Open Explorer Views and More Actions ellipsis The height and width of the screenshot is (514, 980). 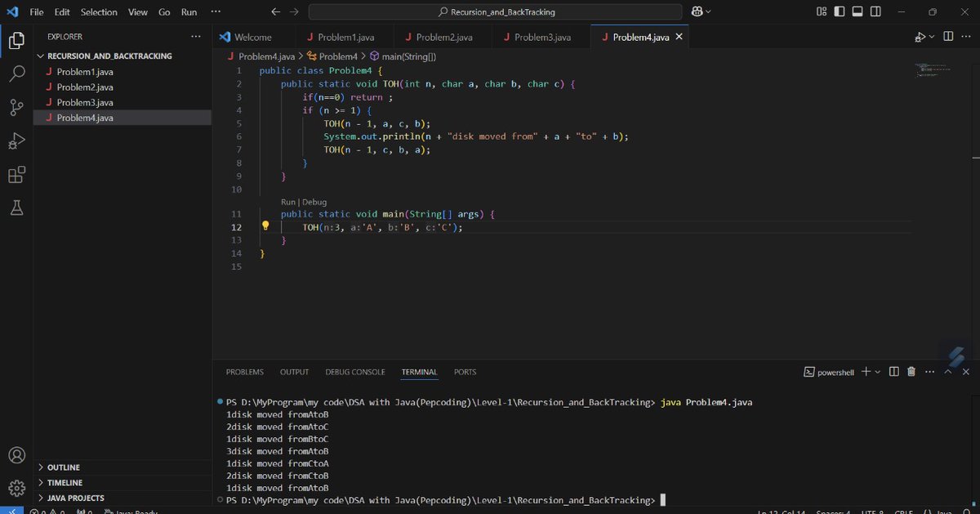[x=195, y=37]
